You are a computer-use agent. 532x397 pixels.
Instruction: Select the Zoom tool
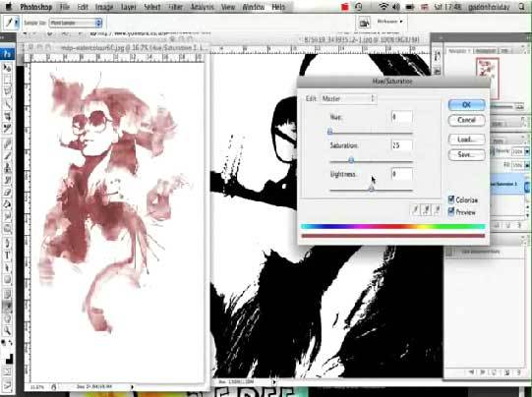(7, 330)
